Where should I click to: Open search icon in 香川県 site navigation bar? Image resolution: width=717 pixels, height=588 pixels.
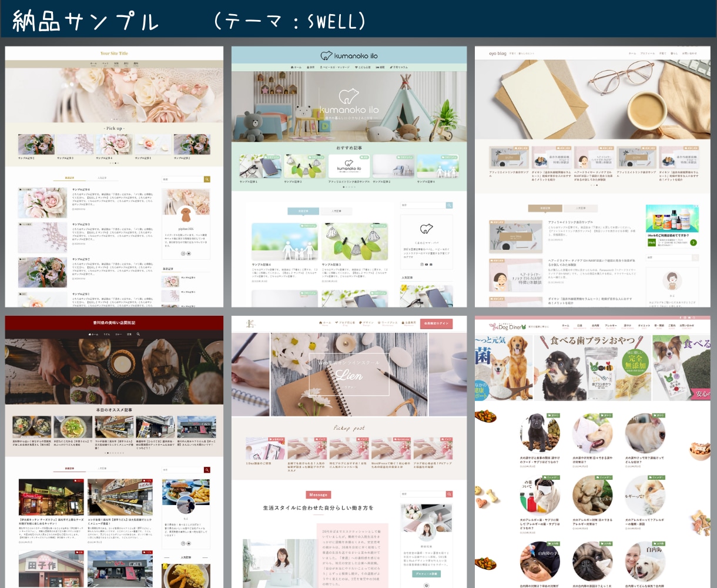[138, 334]
